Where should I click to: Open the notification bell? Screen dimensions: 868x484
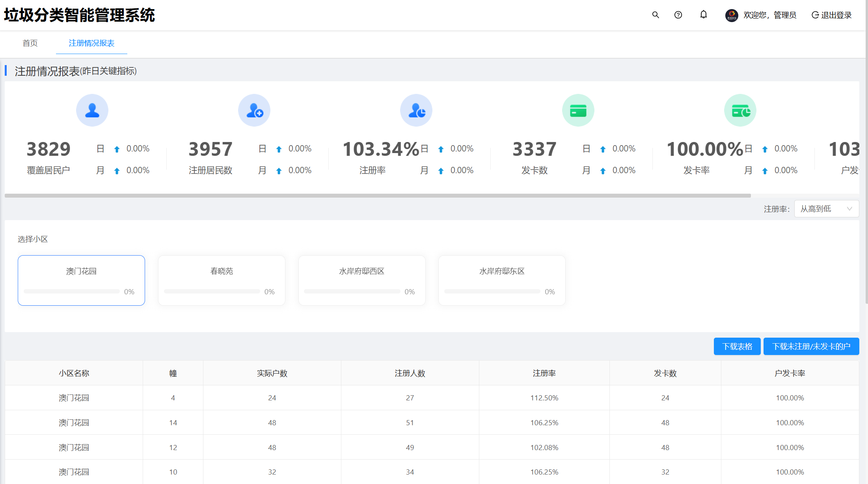tap(703, 15)
